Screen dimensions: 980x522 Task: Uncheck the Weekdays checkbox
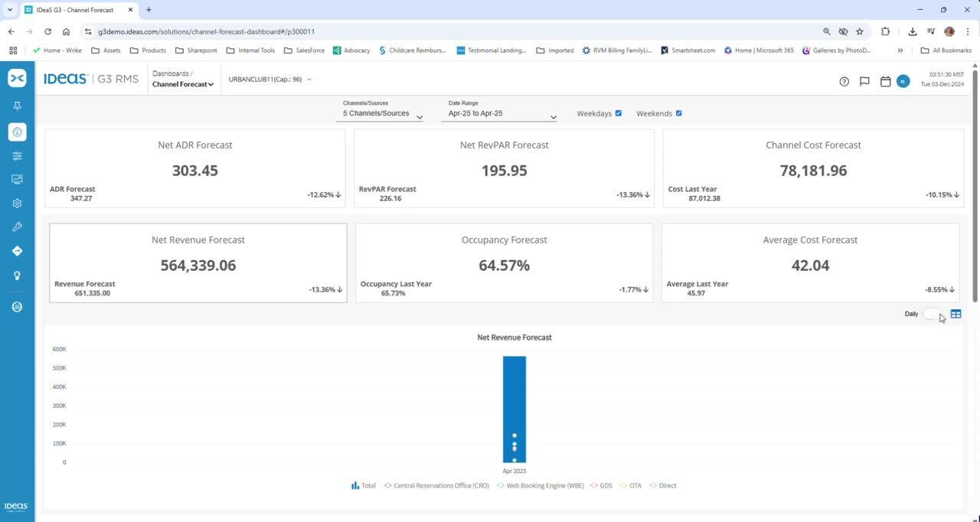pyautogui.click(x=619, y=113)
